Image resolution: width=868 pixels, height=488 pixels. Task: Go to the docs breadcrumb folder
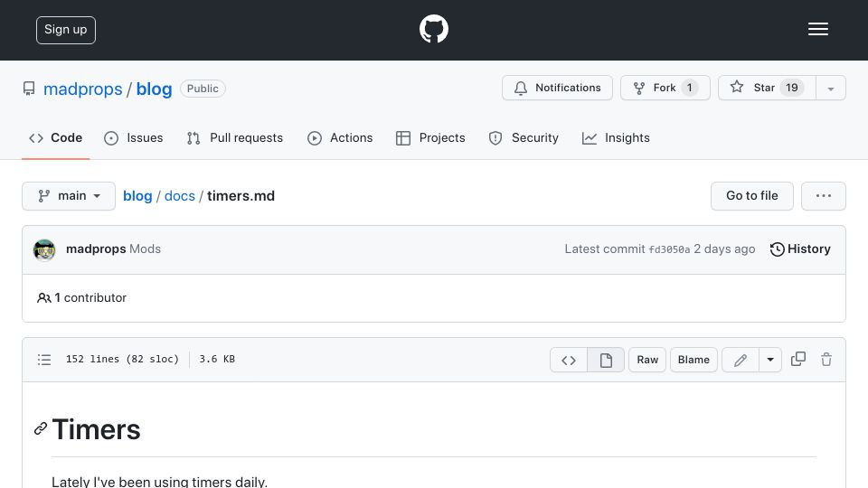[180, 196]
